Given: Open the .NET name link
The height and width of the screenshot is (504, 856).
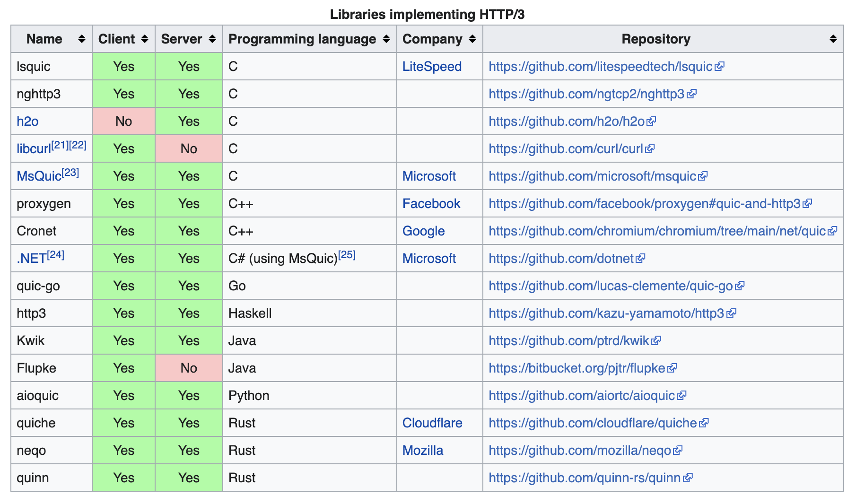Looking at the screenshot, I should [31, 259].
